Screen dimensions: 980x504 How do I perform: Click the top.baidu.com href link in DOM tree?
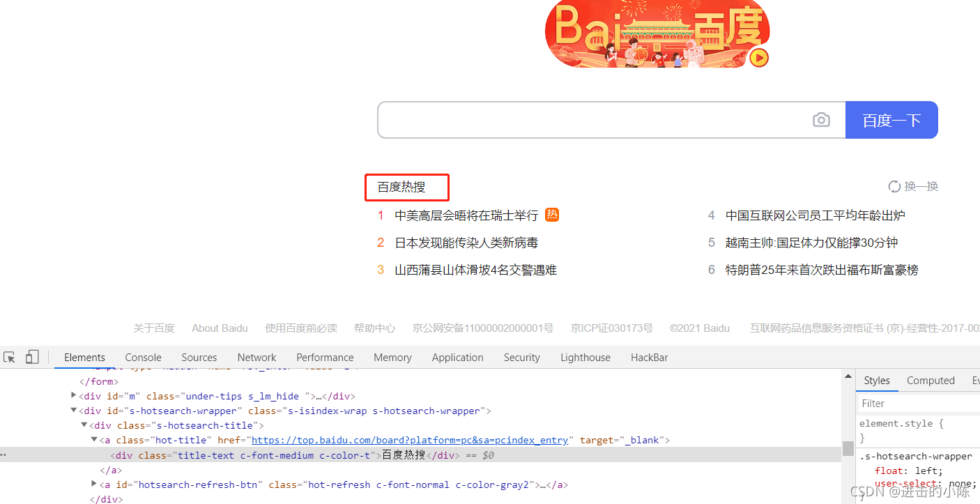tap(411, 440)
